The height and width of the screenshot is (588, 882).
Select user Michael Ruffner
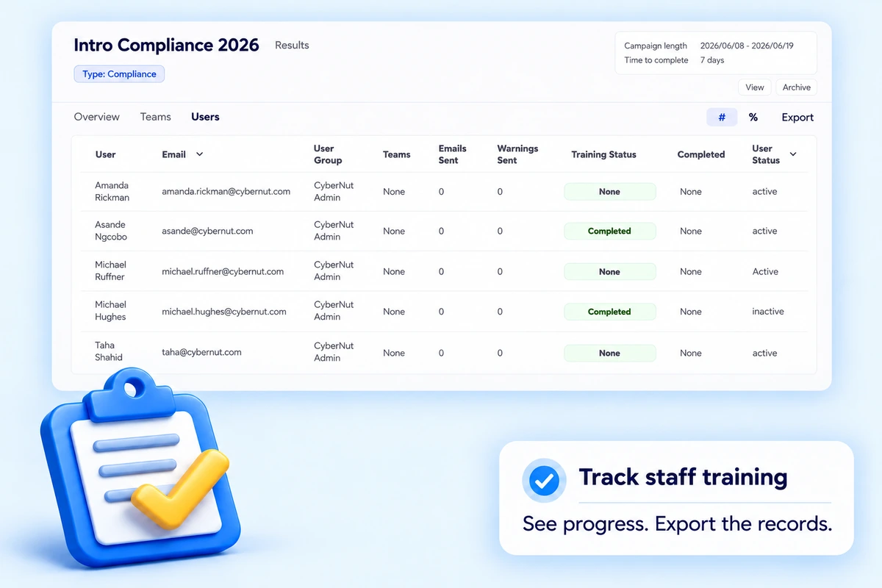tap(110, 270)
